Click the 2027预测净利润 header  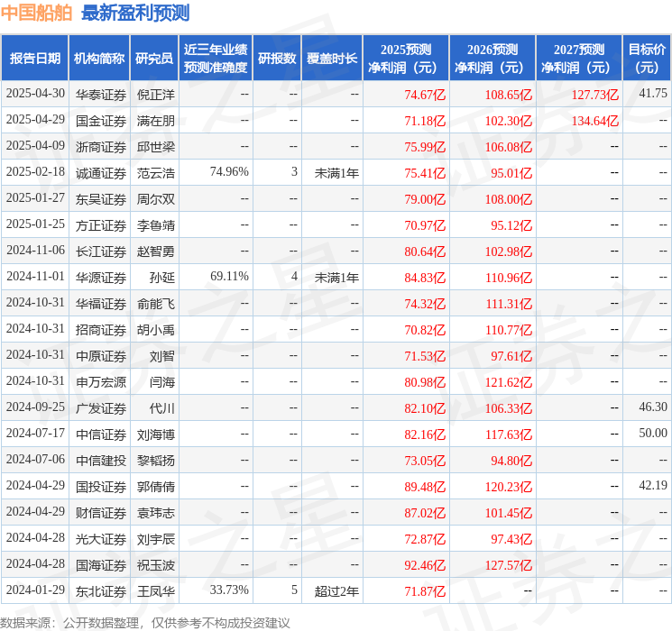[579, 58]
